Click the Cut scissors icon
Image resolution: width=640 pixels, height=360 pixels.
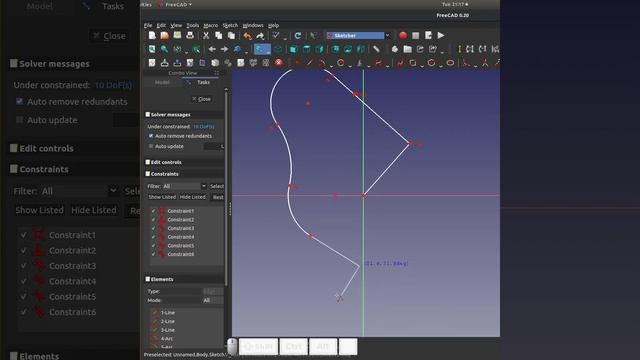coord(206,36)
